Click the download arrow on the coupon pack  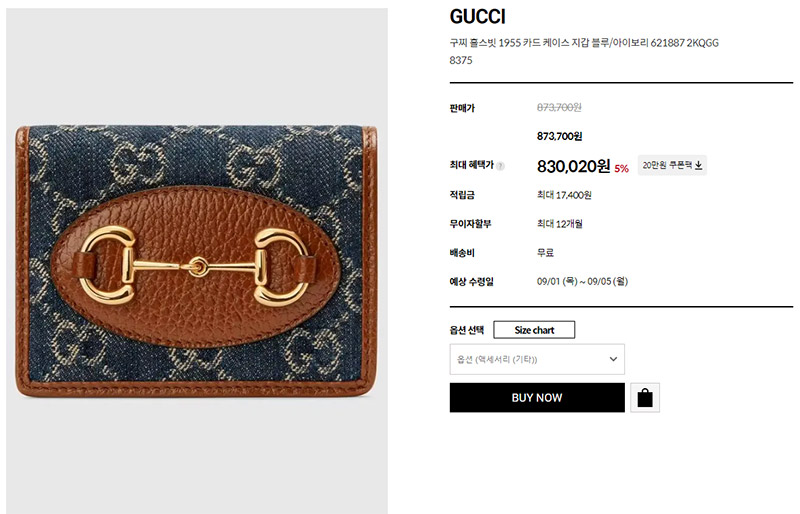tap(698, 165)
